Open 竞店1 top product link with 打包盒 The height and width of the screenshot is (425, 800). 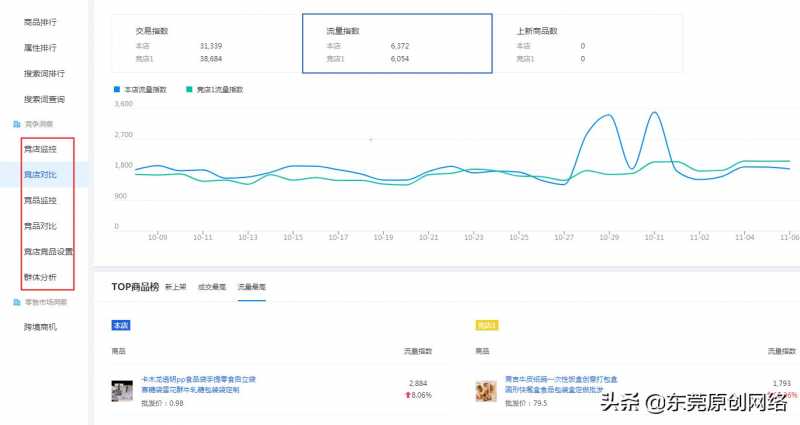point(561,384)
